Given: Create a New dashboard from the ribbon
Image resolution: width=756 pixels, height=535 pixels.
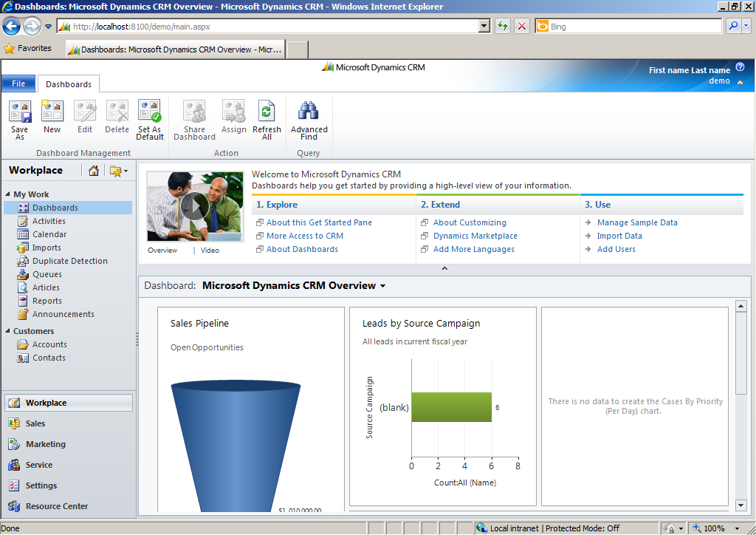Looking at the screenshot, I should click(x=52, y=112).
